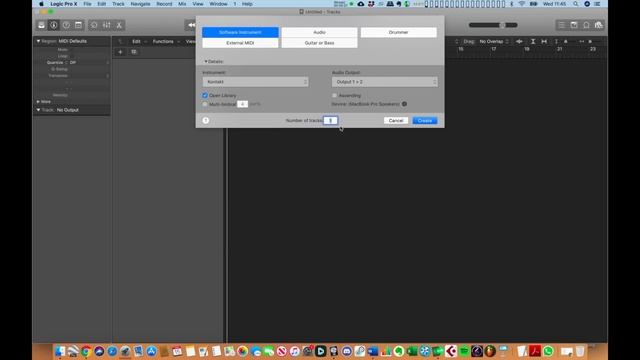The width and height of the screenshot is (640, 360).
Task: Open the Media Browser button
Action: click(x=598, y=25)
